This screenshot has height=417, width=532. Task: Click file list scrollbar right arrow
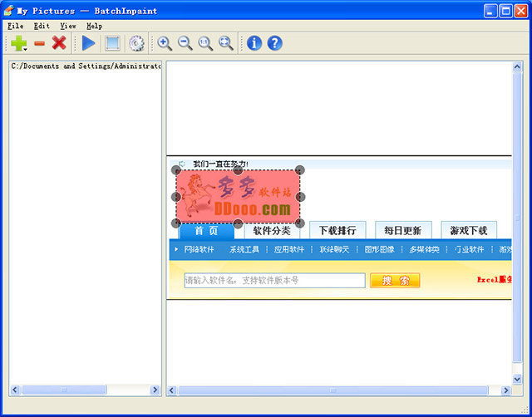pos(155,390)
